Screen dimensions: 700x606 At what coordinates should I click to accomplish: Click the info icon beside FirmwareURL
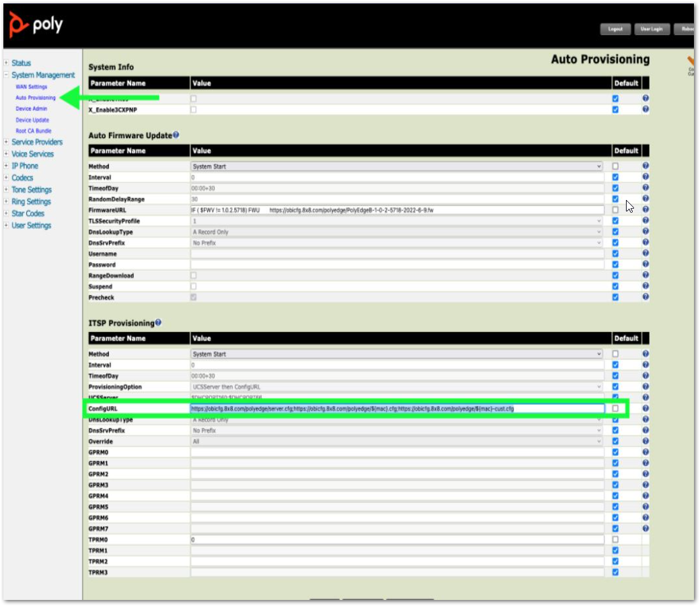[x=645, y=209]
